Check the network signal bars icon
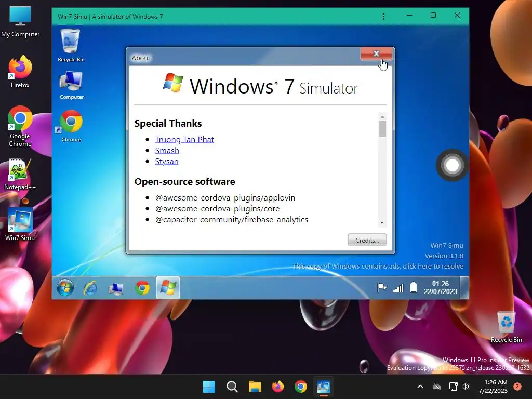This screenshot has width=532, height=399. (x=398, y=288)
